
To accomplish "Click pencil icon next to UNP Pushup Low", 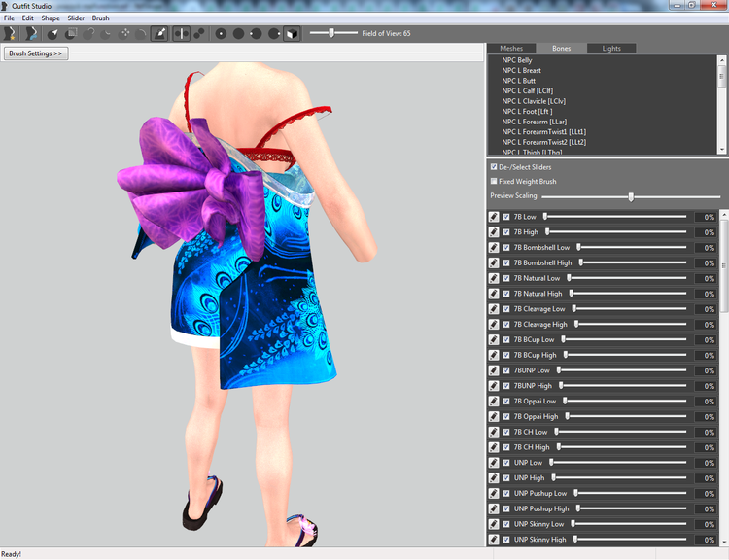I will pos(494,493).
